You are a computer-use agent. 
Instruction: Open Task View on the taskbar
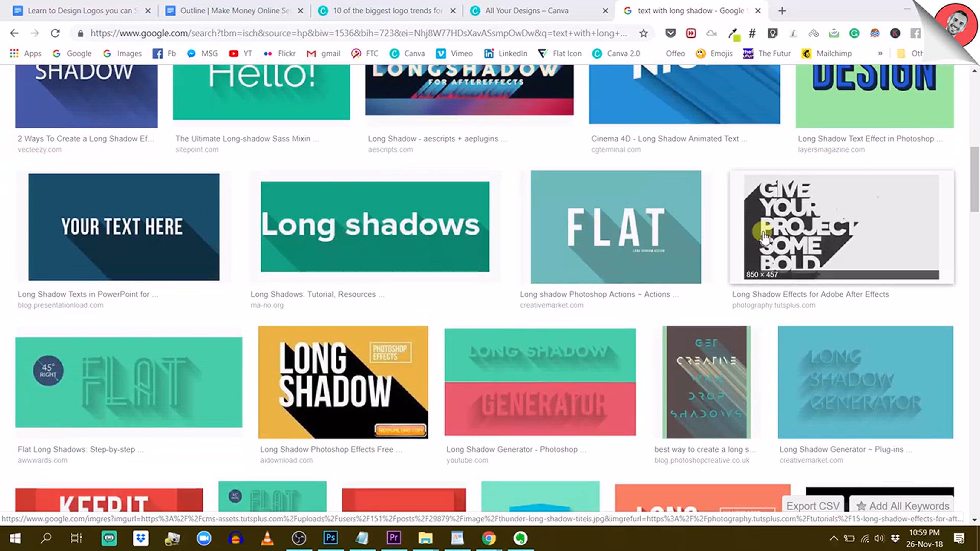[x=77, y=538]
